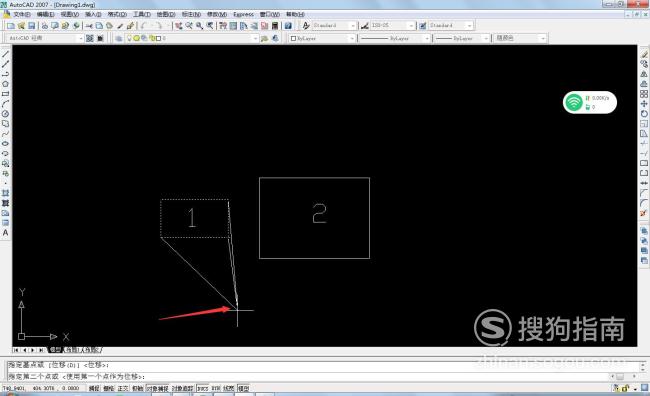Toggle 对象追踪 object tracking in status bar
The height and width of the screenshot is (396, 650).
pyautogui.click(x=183, y=389)
